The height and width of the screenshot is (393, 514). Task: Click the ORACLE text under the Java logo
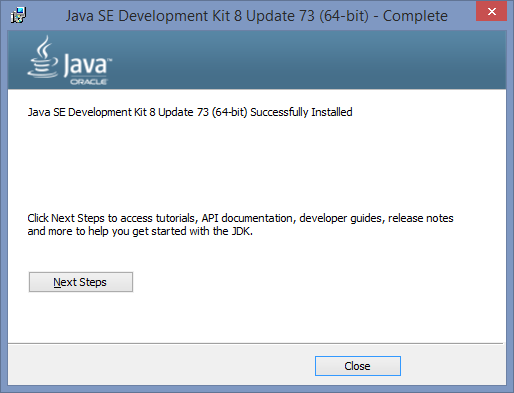coord(88,82)
